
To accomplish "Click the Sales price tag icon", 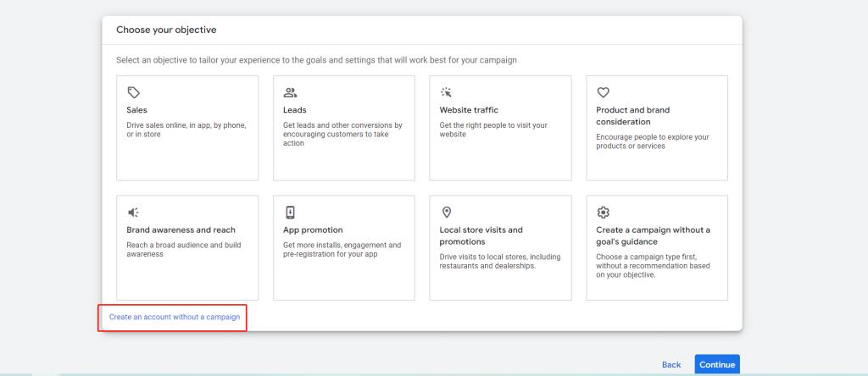I will tap(133, 92).
